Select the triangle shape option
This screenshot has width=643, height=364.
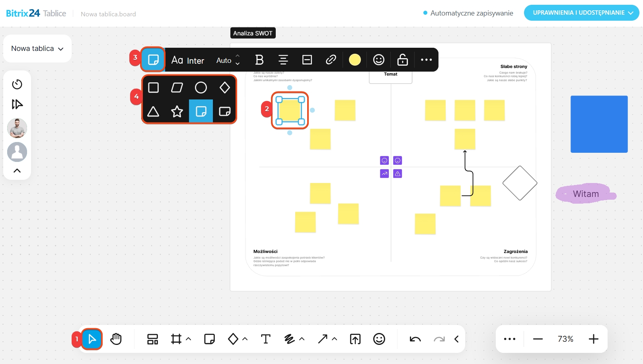[153, 111]
